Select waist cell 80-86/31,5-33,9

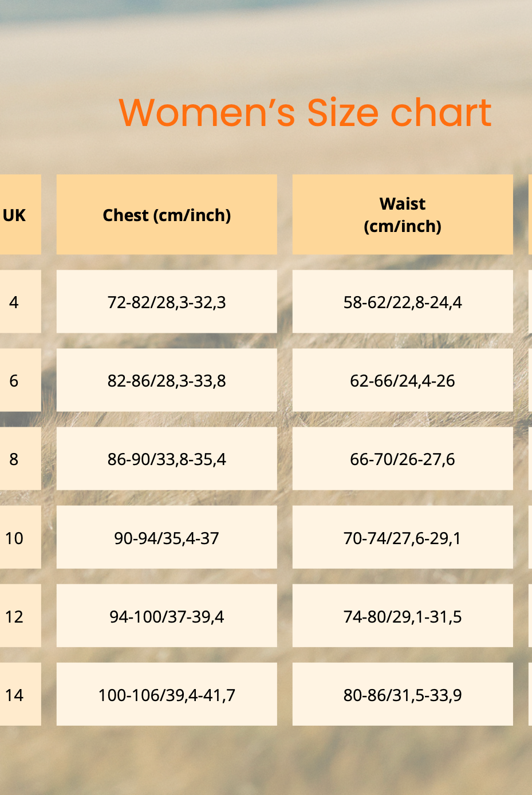[403, 695]
